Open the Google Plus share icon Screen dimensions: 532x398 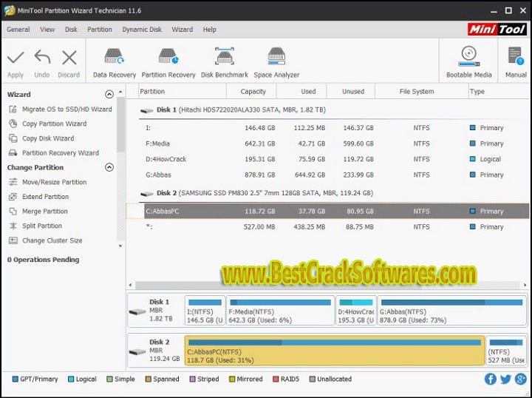pos(520,379)
